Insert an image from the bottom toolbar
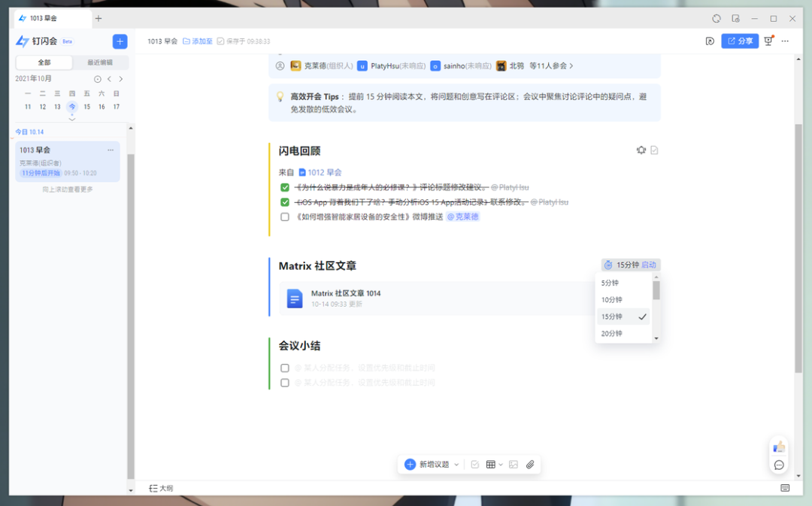The height and width of the screenshot is (506, 812). 514,465
